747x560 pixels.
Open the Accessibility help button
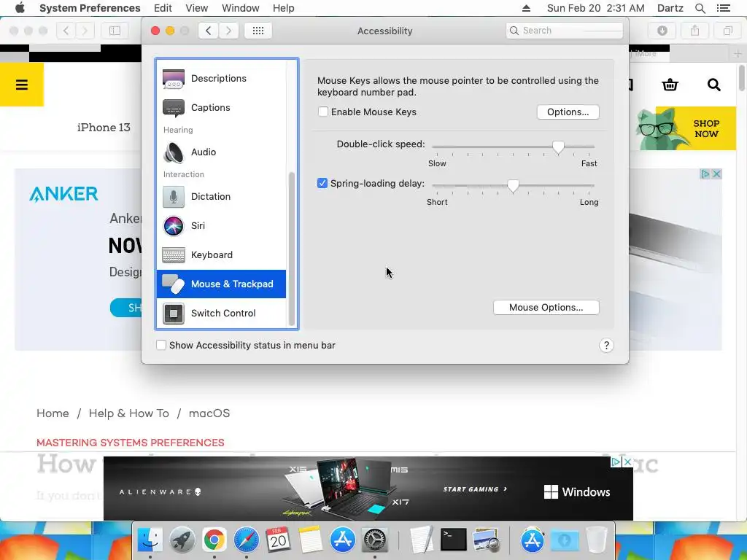[x=606, y=345]
